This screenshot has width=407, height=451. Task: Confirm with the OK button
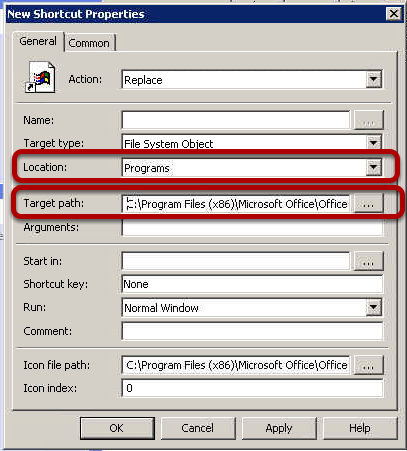(117, 428)
